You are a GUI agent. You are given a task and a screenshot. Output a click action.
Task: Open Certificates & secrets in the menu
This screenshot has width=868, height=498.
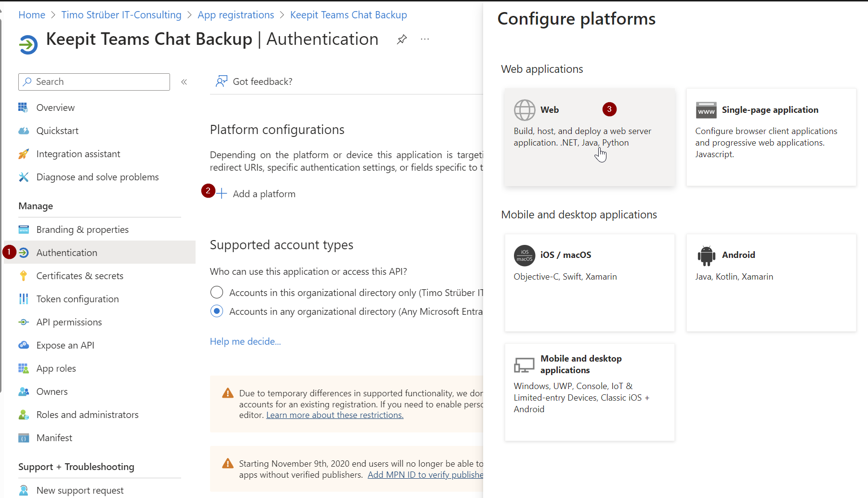tap(79, 276)
